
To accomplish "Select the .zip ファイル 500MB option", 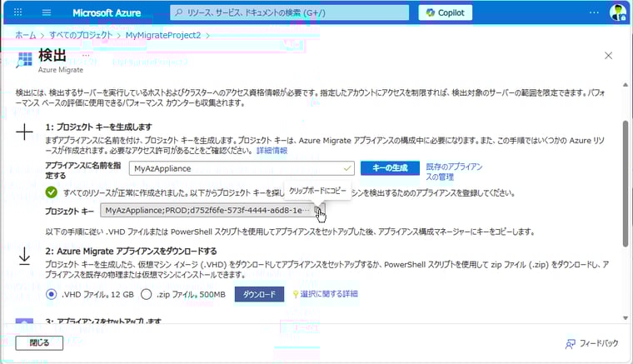I will 146,294.
